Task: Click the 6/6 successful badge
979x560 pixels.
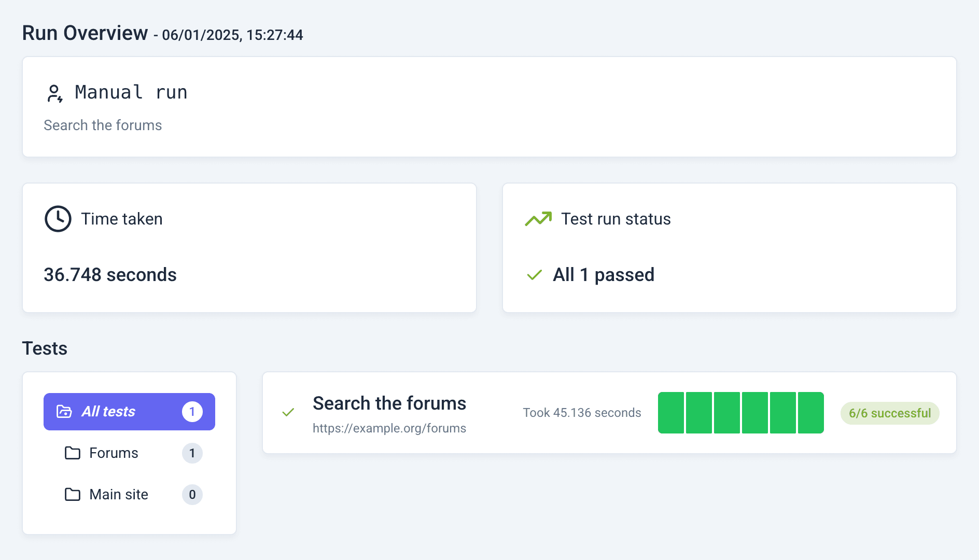Action: [x=890, y=413]
